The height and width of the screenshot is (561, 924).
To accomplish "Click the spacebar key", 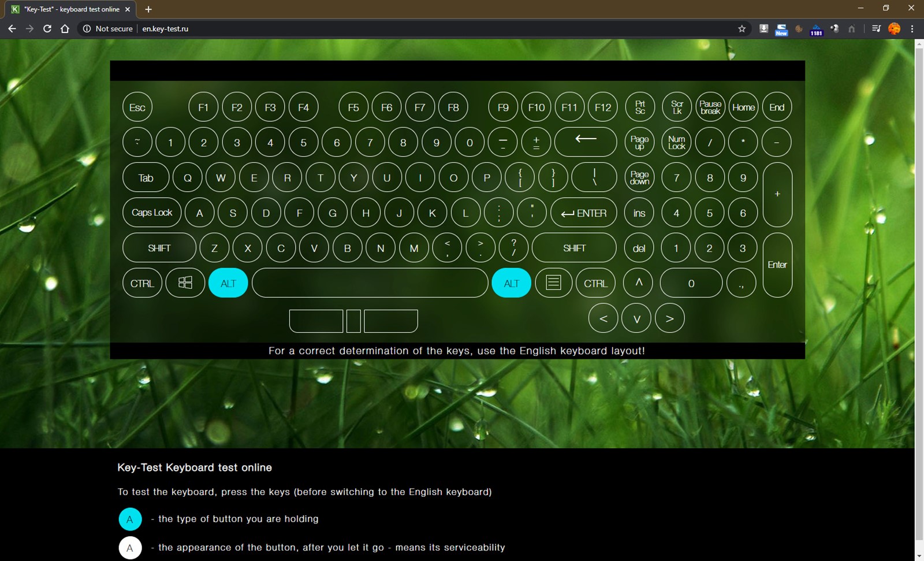I will [370, 283].
